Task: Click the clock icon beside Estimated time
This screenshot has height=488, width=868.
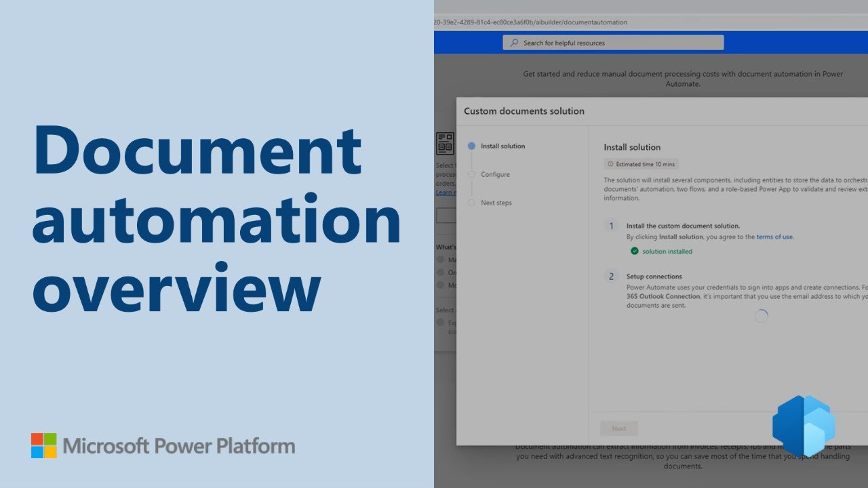Action: coord(610,164)
